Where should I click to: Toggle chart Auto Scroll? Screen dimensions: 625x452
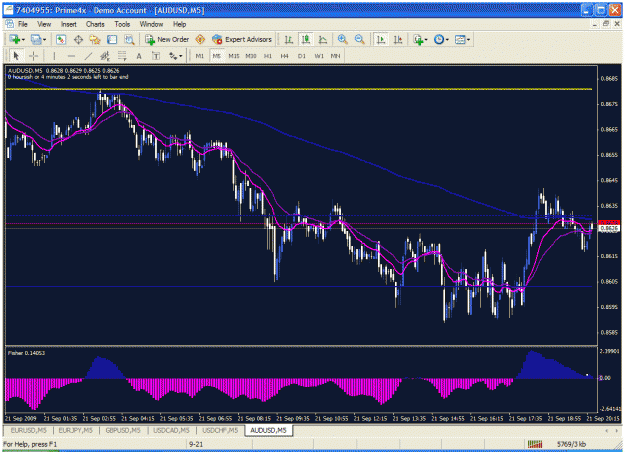coord(381,39)
